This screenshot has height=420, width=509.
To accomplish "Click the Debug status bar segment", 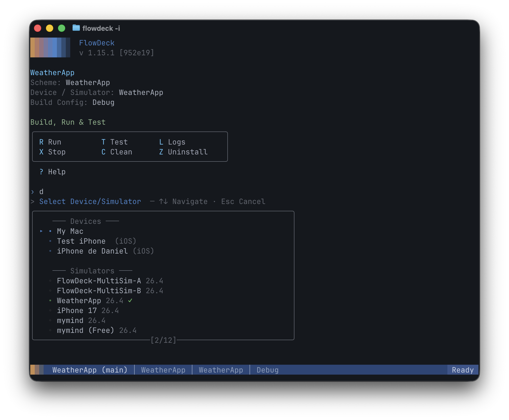I will pyautogui.click(x=268, y=370).
